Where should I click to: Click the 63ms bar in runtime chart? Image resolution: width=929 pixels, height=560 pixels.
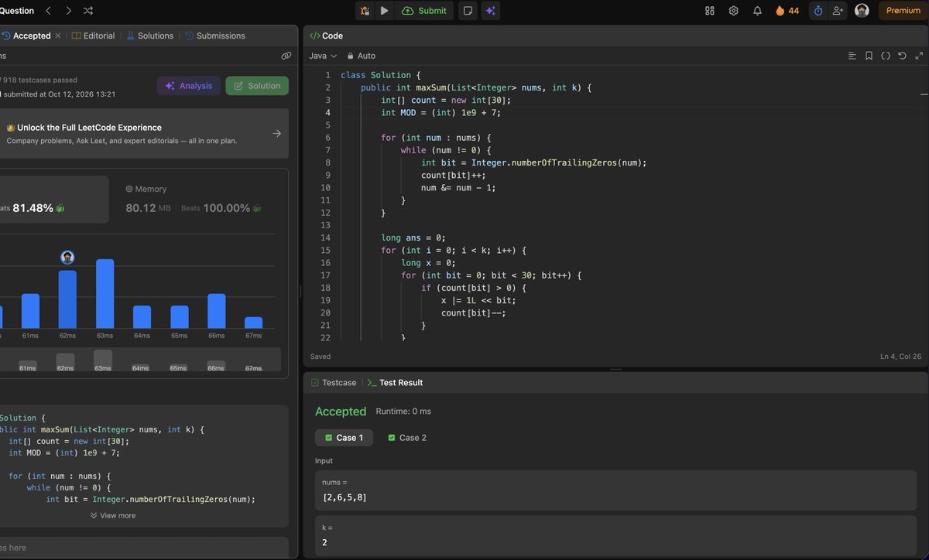click(x=105, y=294)
